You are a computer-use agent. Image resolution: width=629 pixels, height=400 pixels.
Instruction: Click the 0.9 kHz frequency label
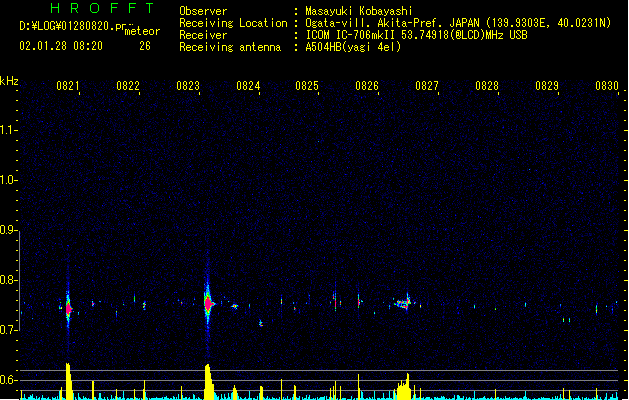8,230
